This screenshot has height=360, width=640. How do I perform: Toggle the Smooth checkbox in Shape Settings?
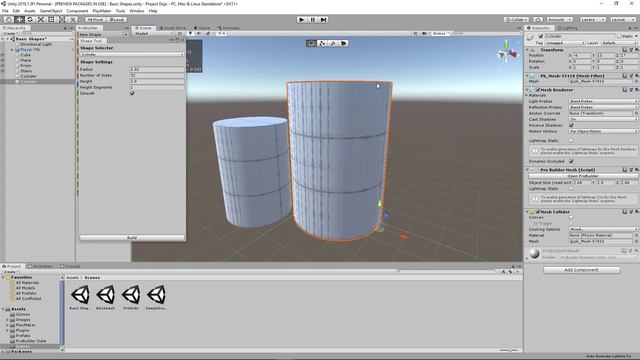132,93
